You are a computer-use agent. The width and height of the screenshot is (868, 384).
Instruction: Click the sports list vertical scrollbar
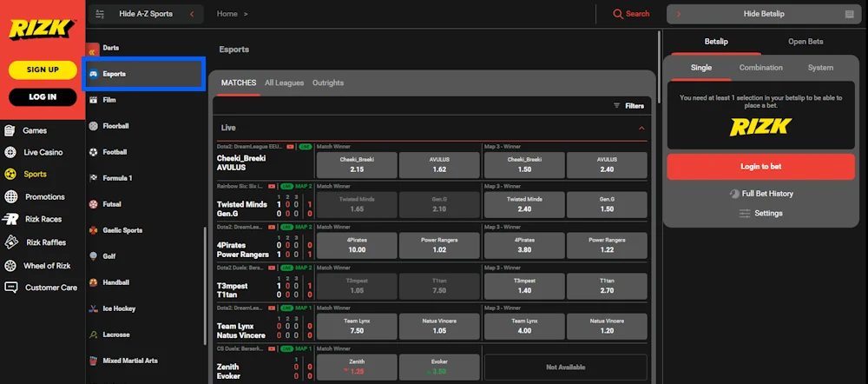(x=206, y=285)
